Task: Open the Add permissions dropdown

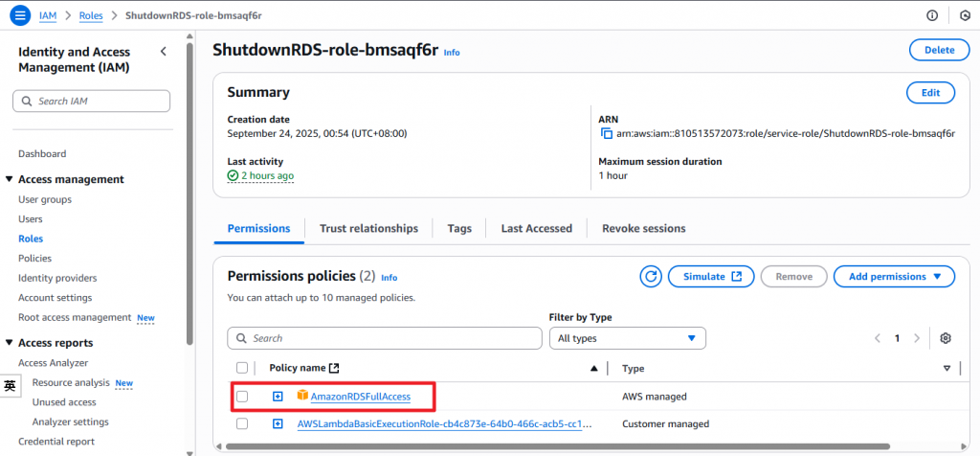Action: click(x=894, y=277)
